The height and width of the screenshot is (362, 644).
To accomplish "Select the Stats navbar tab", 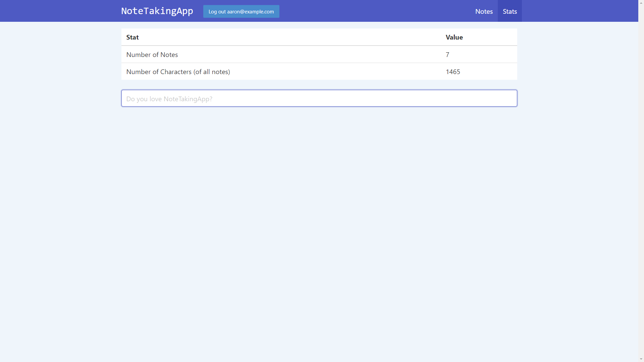I will pos(509,11).
